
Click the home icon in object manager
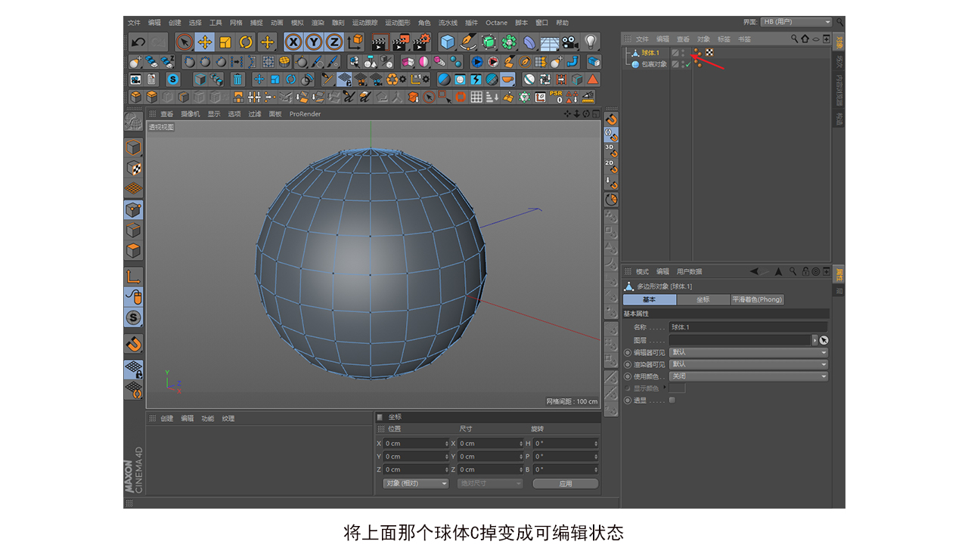click(805, 39)
